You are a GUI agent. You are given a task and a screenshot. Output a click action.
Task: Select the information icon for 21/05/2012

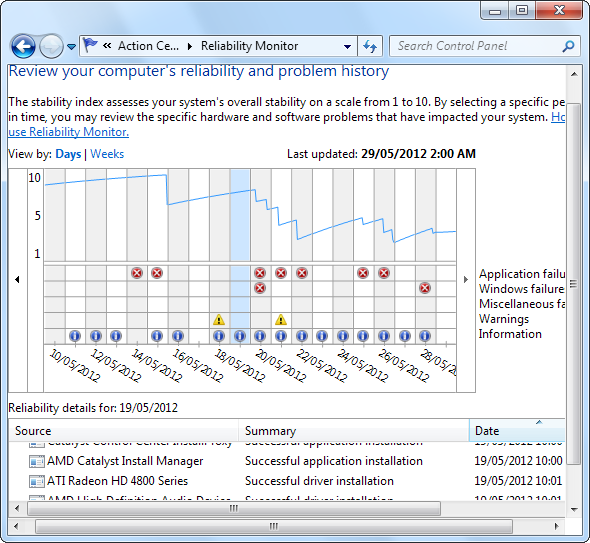click(x=281, y=336)
